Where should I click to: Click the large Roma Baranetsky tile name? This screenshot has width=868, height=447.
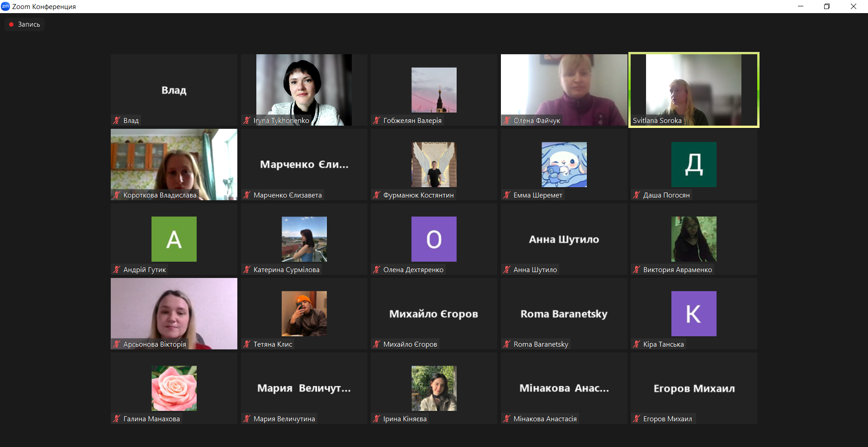pos(564,314)
